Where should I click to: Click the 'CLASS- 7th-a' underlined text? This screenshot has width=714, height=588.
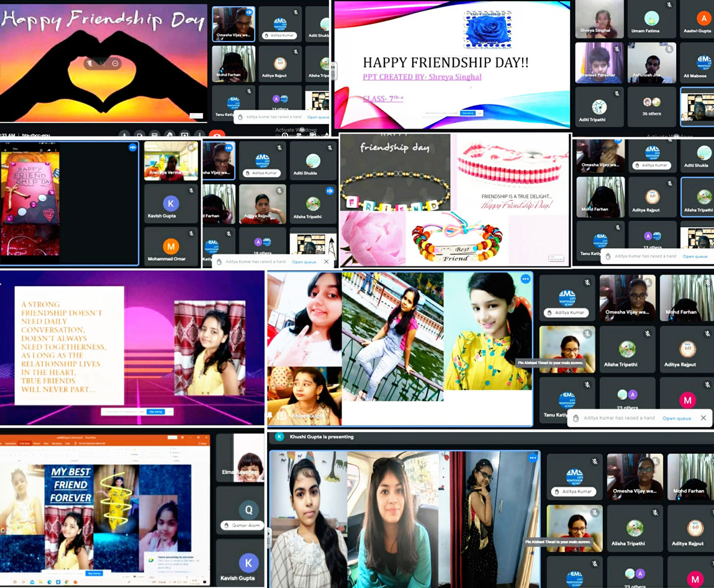click(x=383, y=98)
